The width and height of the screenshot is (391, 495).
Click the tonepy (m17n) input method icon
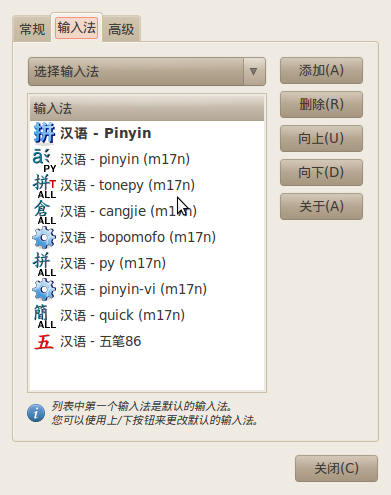pos(44,186)
